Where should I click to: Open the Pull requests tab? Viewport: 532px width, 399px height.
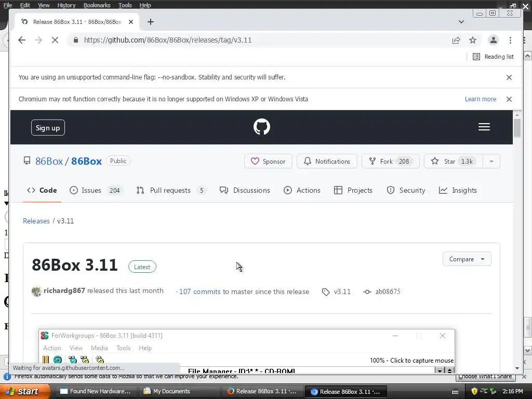tap(171, 190)
